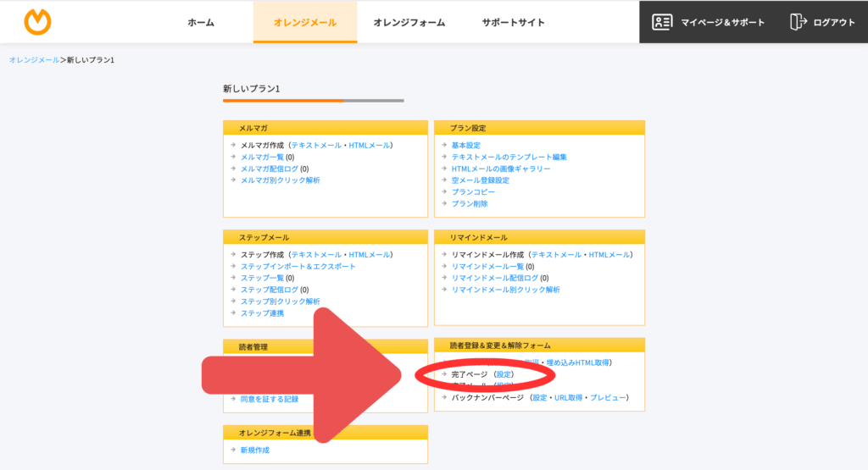
Task: Click URL取得 for バックナンバーページ
Action: 568,397
